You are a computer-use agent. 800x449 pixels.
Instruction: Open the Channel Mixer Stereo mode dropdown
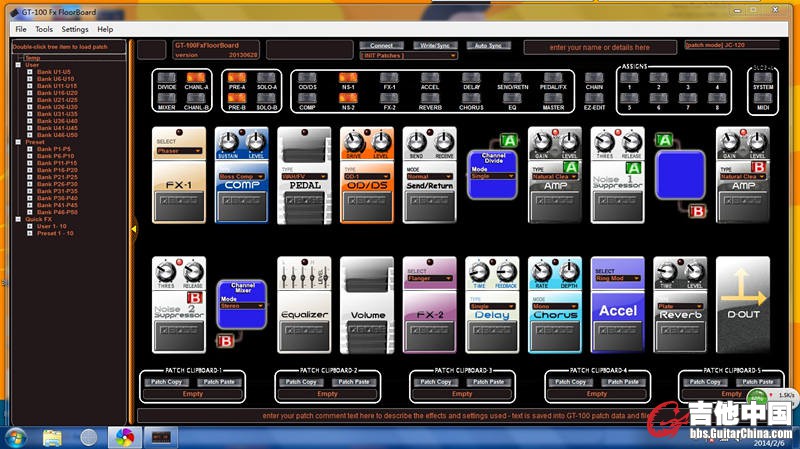[x=242, y=306]
